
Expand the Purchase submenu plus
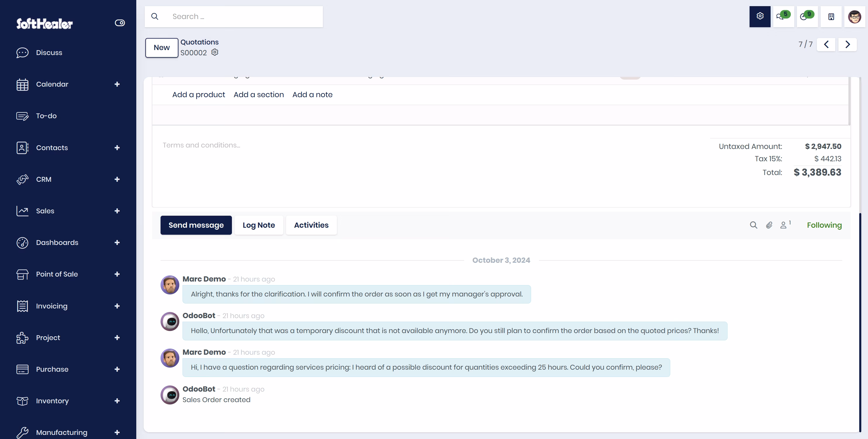(x=117, y=370)
